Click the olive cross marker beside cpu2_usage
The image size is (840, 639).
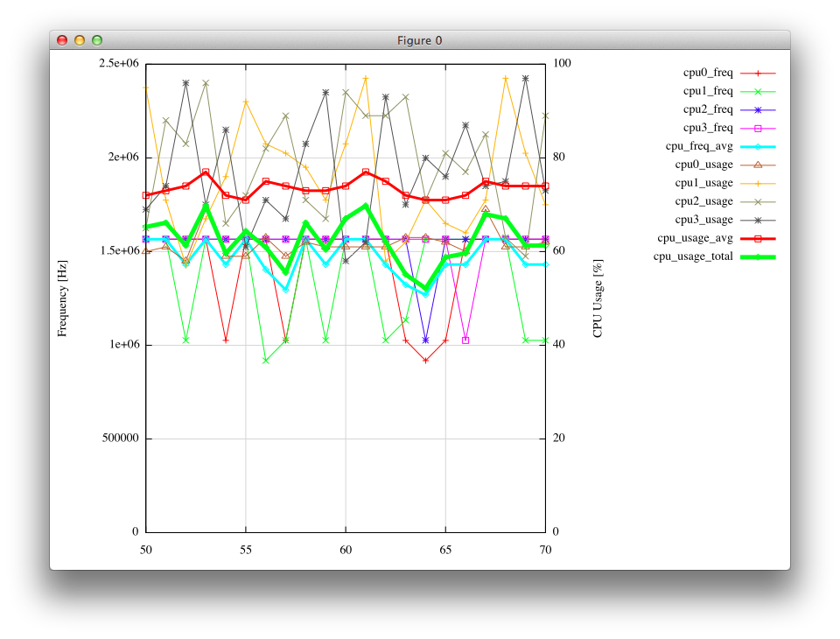758,201
